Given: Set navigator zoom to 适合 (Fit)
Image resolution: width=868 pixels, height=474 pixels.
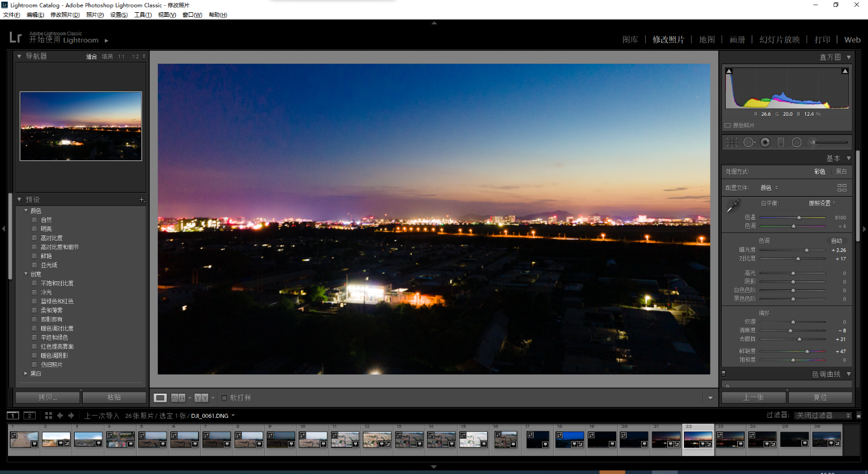Looking at the screenshot, I should pyautogui.click(x=91, y=57).
